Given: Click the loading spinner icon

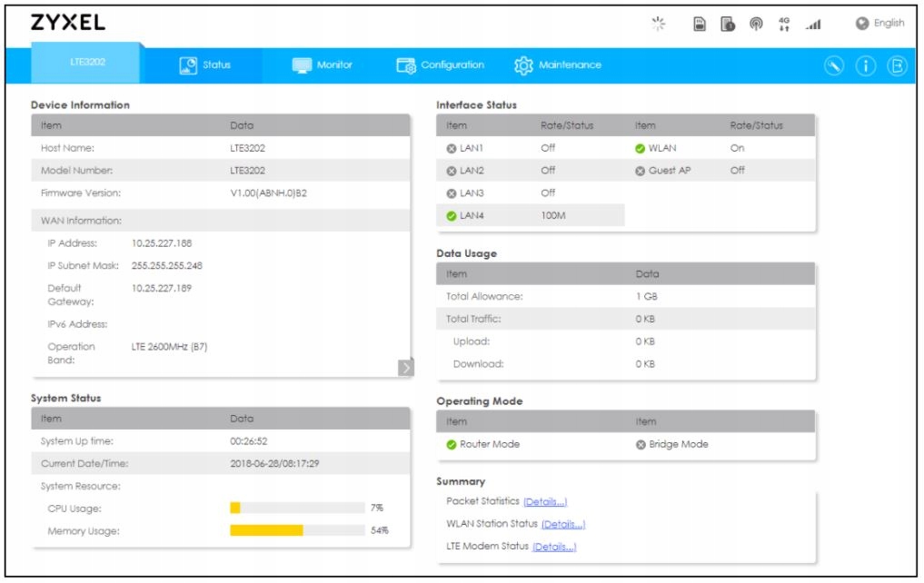Looking at the screenshot, I should (661, 23).
